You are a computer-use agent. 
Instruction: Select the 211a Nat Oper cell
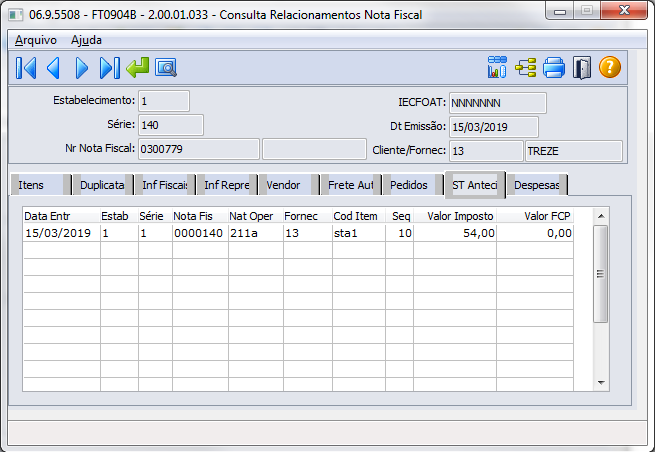tap(256, 233)
